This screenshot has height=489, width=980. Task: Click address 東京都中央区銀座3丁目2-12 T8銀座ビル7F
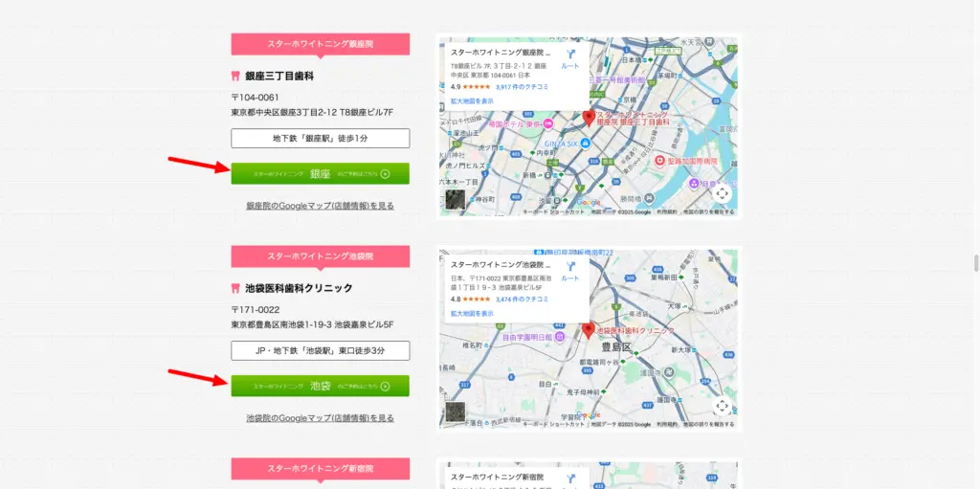(x=312, y=113)
